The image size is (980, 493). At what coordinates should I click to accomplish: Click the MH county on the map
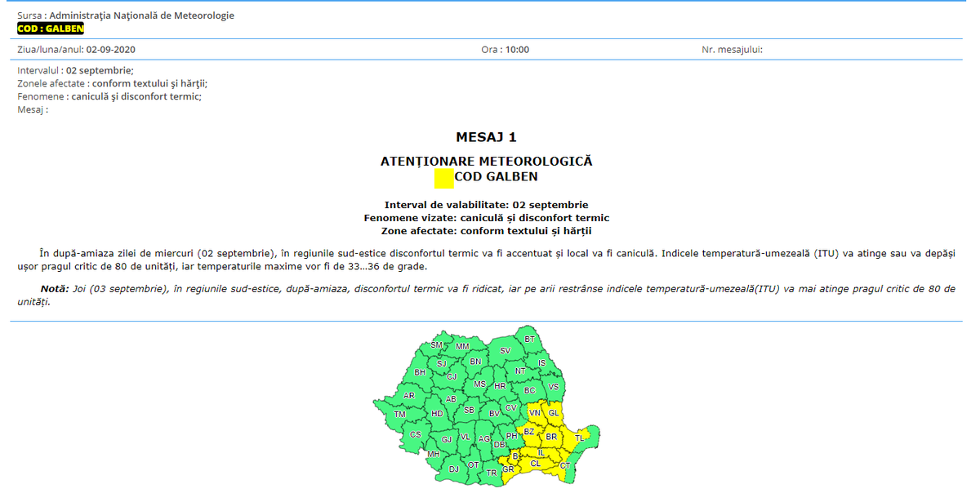coord(433,455)
